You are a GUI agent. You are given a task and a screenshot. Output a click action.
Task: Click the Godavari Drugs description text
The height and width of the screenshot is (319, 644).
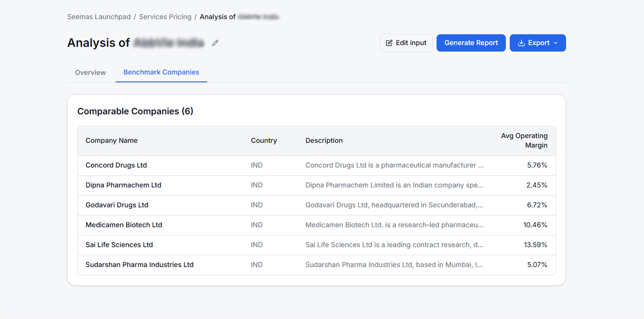coord(395,205)
